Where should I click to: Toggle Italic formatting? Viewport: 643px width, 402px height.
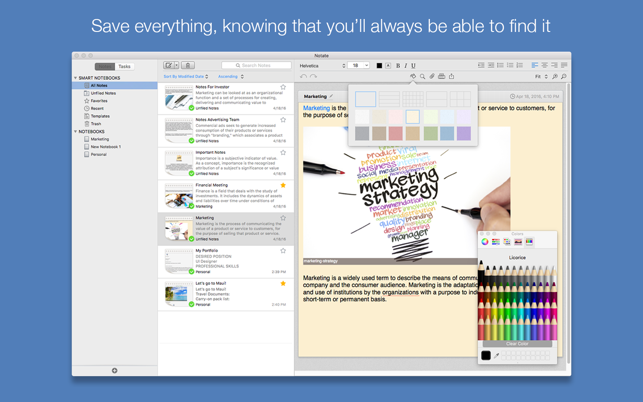tap(406, 66)
